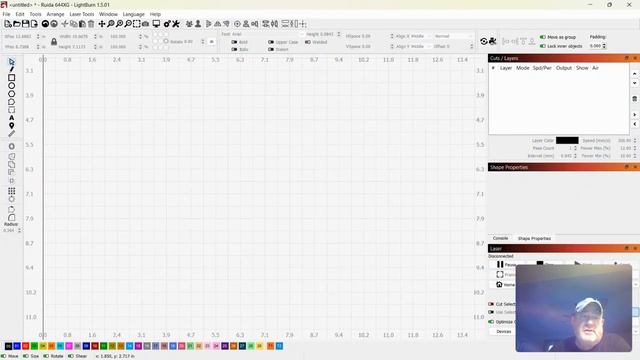Switch to the Console tab
The image size is (640, 360).
tap(500, 238)
